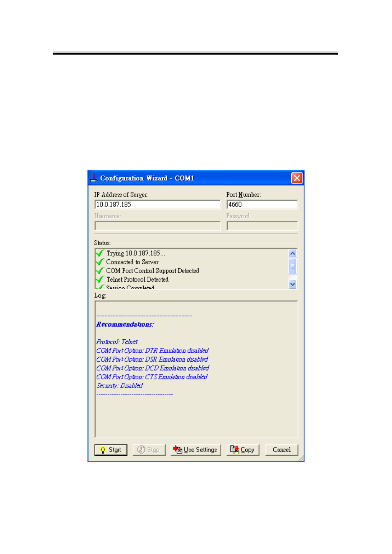Click 'Security: Disabled' log line
The image size is (392, 554).
[120, 386]
